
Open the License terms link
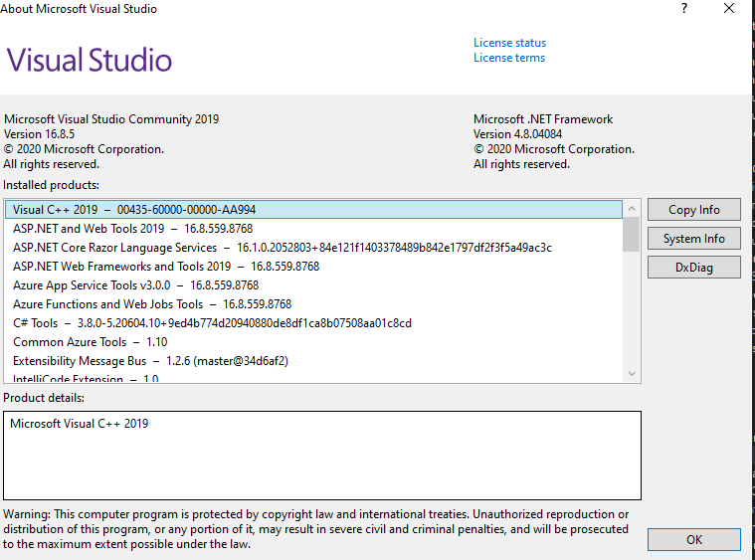click(x=509, y=58)
